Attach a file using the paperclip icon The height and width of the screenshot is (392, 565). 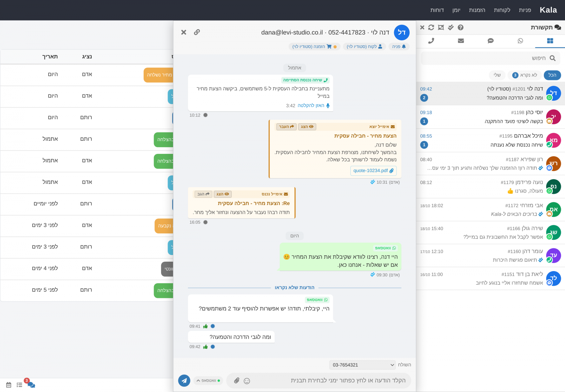click(237, 381)
